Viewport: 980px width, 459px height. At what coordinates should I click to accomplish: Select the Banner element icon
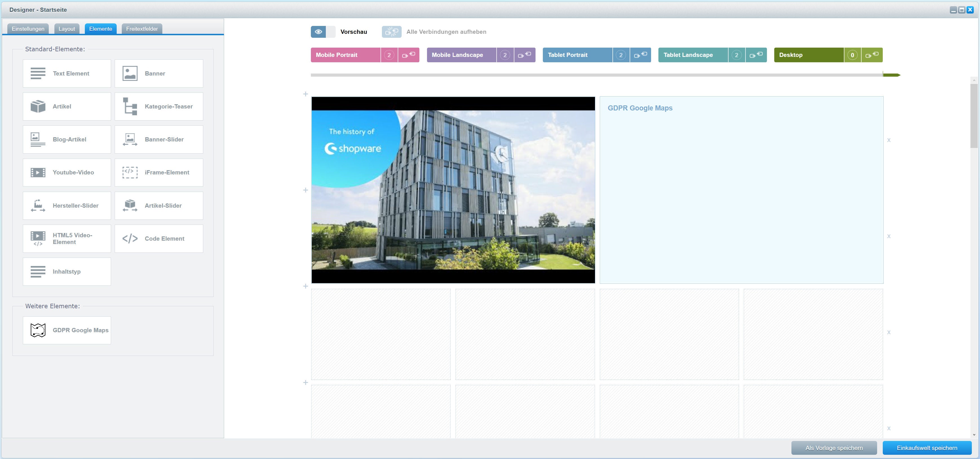(x=129, y=73)
